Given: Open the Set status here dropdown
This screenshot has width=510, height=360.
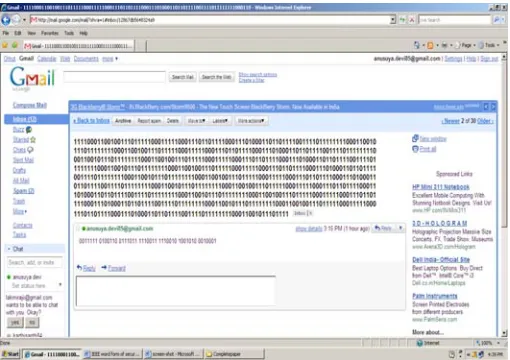Looking at the screenshot, I should coord(60,285).
